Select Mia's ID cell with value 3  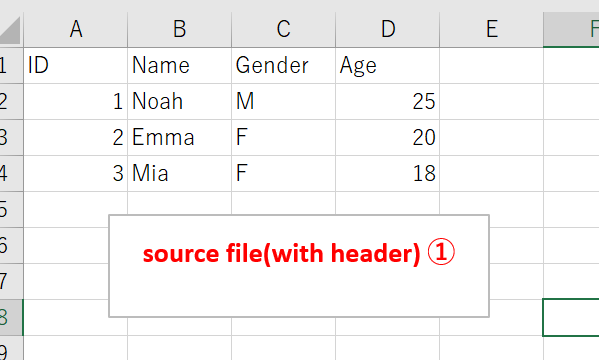tap(76, 173)
